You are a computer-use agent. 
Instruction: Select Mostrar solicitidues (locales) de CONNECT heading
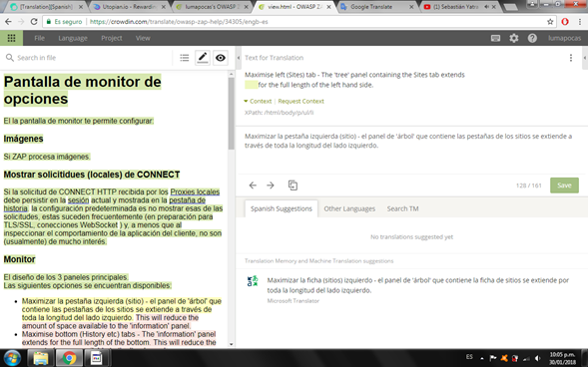[x=92, y=175]
